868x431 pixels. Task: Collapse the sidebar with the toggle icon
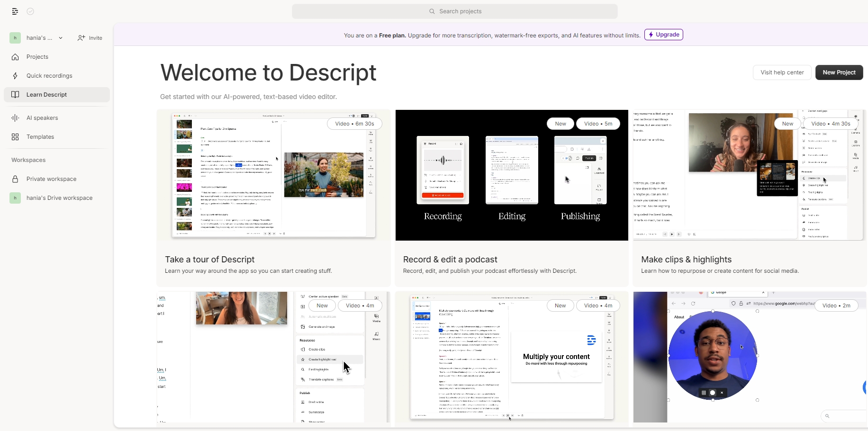[15, 11]
